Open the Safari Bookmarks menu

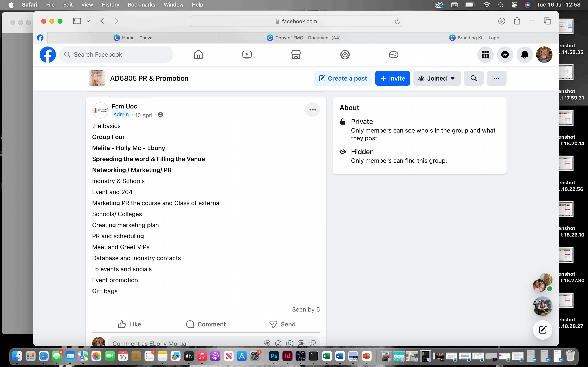pyautogui.click(x=141, y=5)
